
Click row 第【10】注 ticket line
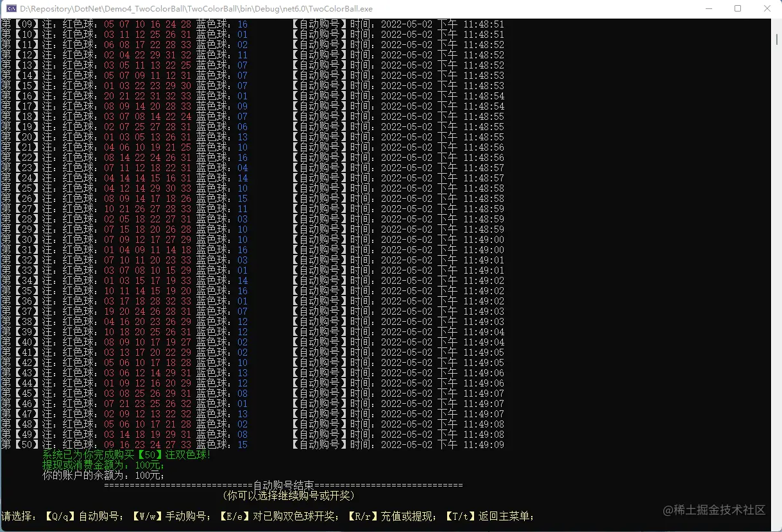253,35
